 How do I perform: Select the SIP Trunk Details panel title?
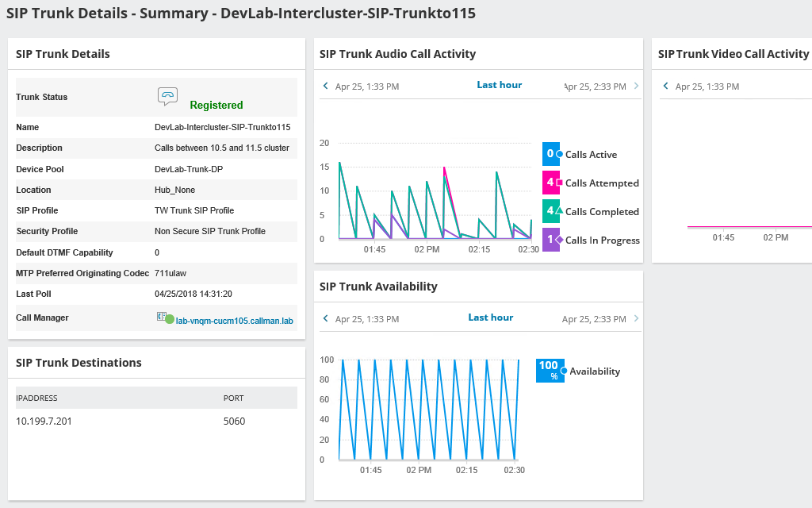point(63,53)
